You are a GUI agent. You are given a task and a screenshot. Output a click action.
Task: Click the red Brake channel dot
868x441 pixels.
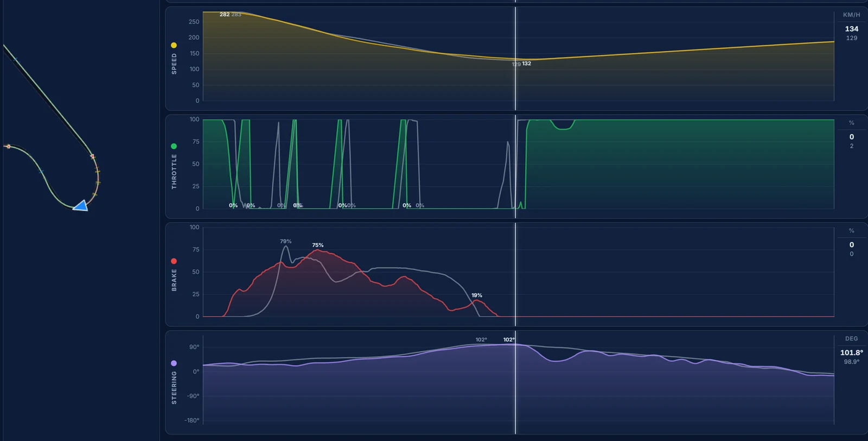coord(174,261)
